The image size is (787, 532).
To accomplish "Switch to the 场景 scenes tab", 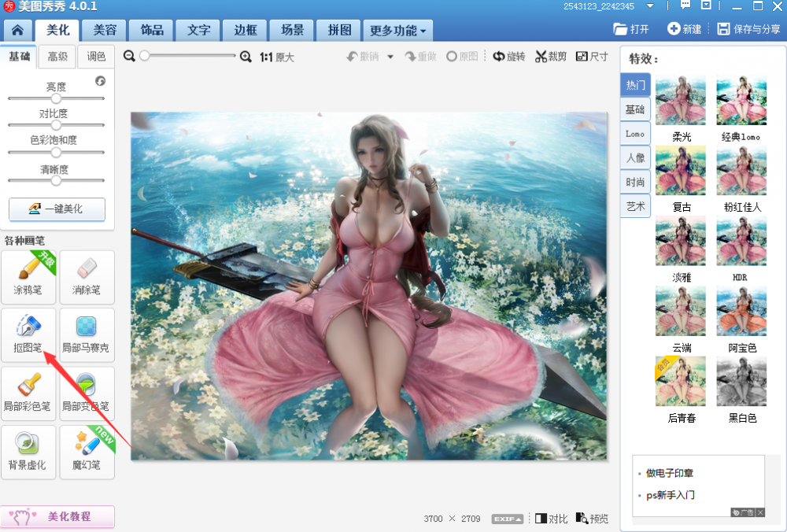I will point(292,31).
